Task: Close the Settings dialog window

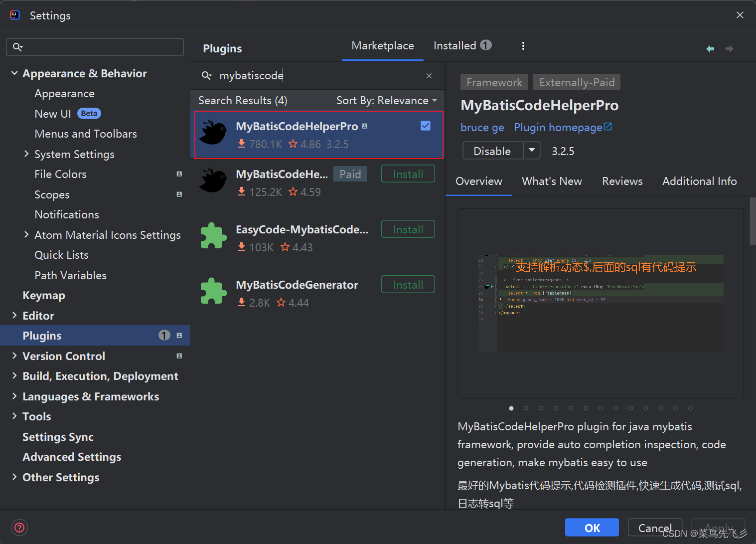Action: point(740,15)
